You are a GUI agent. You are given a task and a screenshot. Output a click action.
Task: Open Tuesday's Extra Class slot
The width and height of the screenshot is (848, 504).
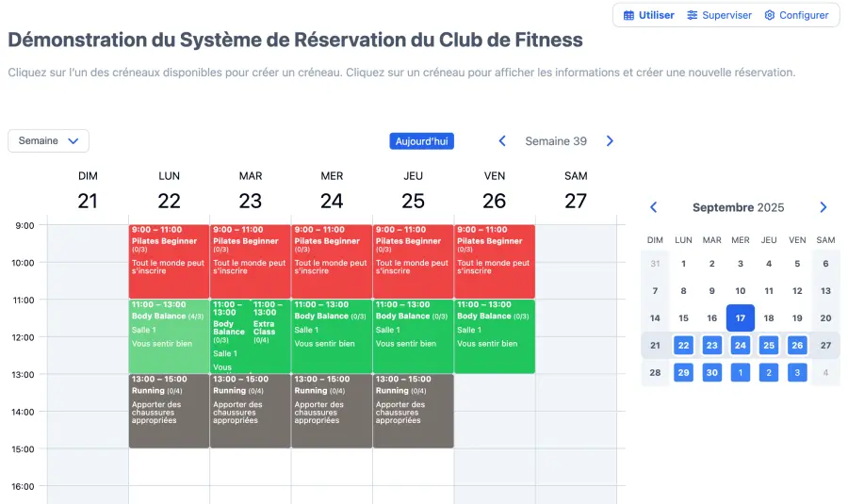point(269,336)
